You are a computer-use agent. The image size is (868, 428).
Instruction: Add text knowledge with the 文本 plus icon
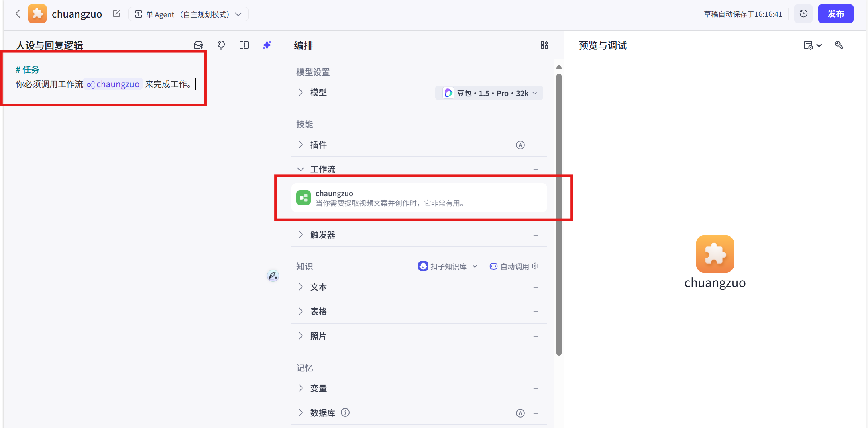point(536,287)
